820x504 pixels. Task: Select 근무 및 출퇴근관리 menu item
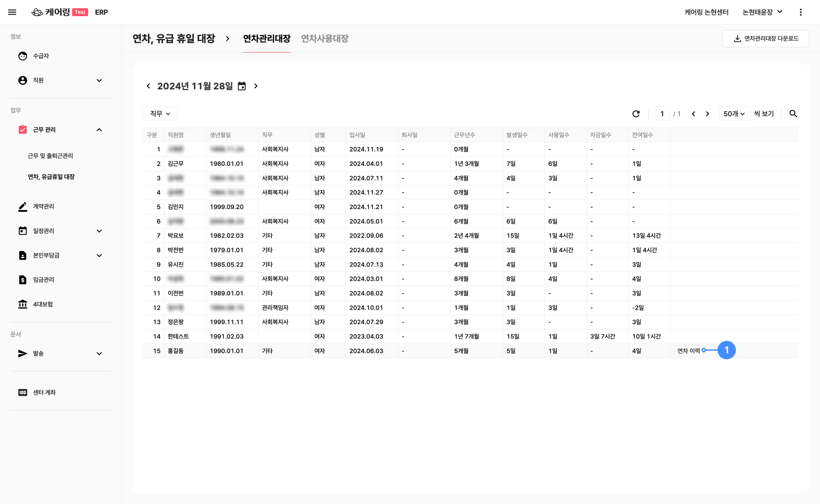tap(51, 156)
